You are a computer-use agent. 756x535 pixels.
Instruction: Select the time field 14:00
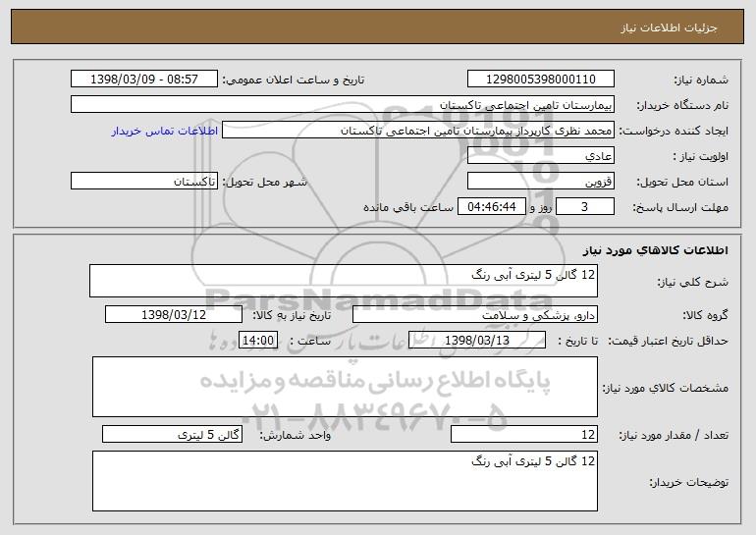point(258,341)
